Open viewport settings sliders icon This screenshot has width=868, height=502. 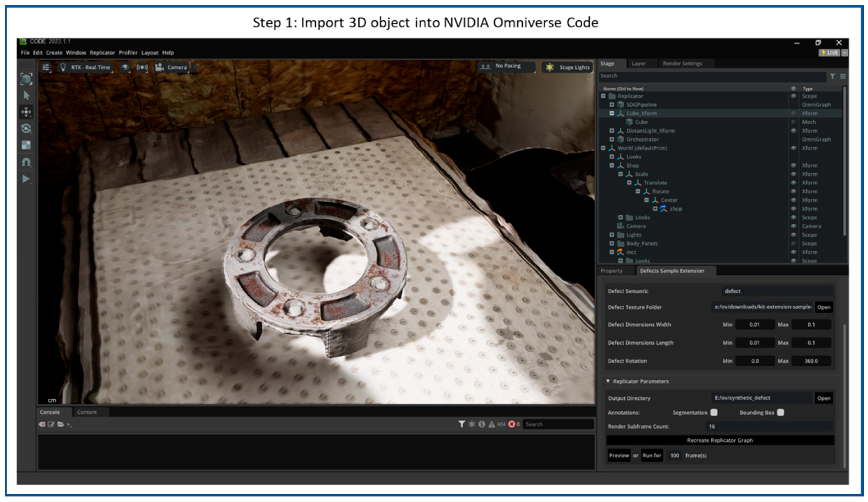[46, 67]
